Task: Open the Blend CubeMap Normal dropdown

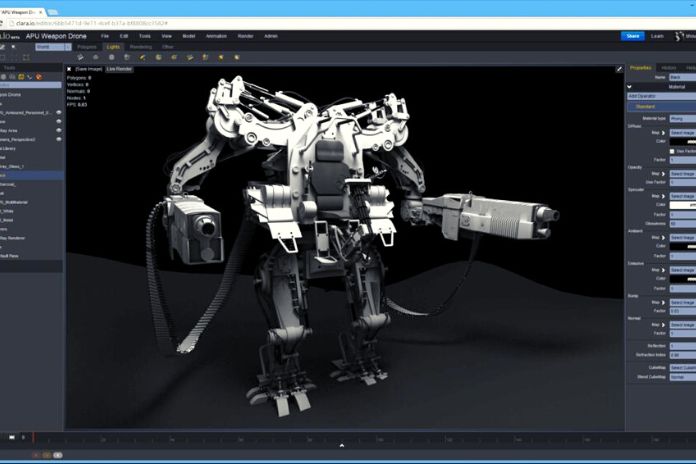Action: coord(683,377)
